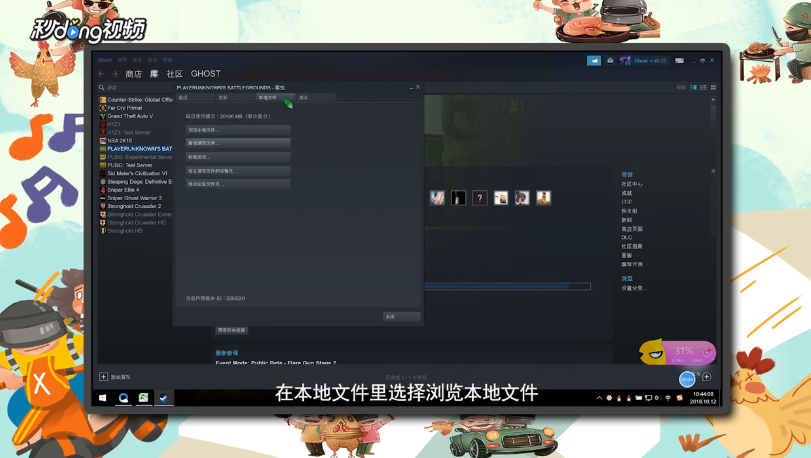Open the Steam announcements megaphone icon
The width and height of the screenshot is (811, 458).
click(x=594, y=60)
